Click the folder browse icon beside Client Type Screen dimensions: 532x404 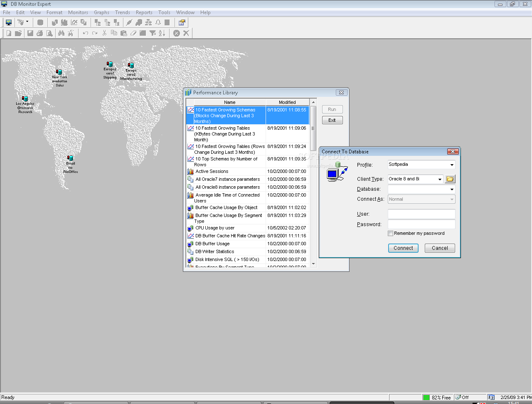450,179
